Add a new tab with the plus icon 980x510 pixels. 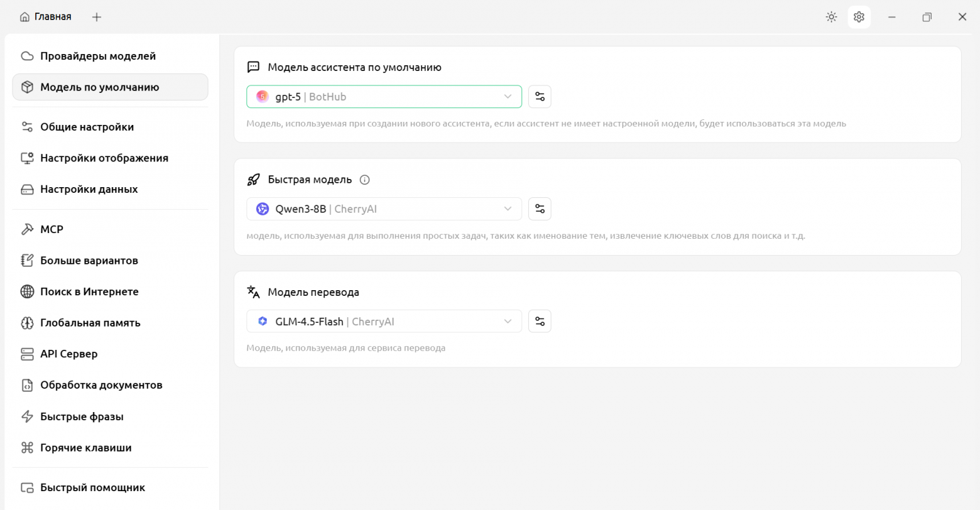pos(97,17)
